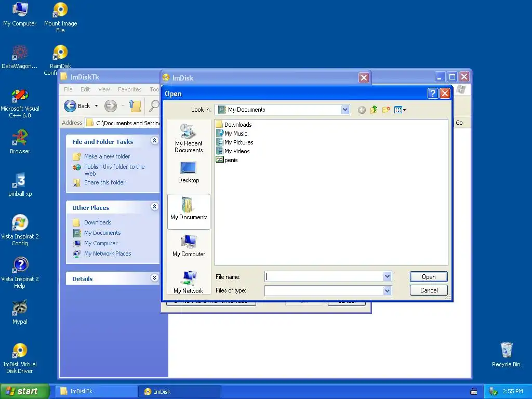
Task: Open Favorites menu in ImDiskTk window
Action: coord(129,89)
